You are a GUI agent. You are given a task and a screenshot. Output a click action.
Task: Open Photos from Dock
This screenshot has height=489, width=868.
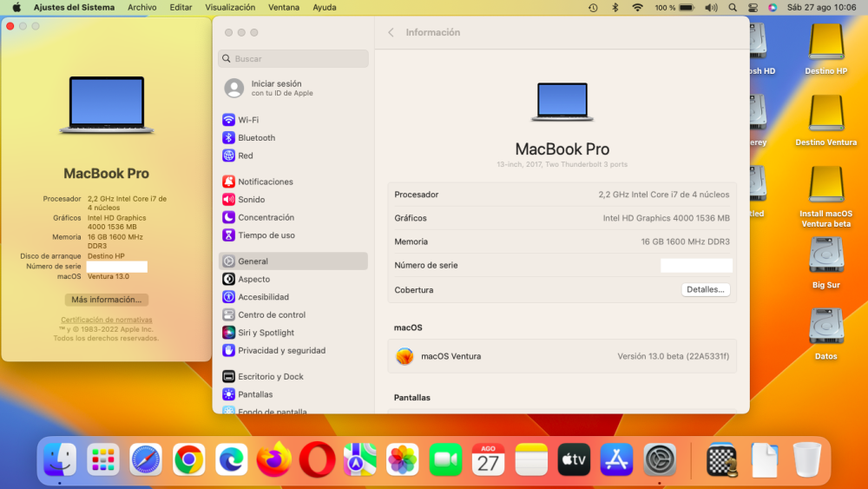[x=403, y=459]
